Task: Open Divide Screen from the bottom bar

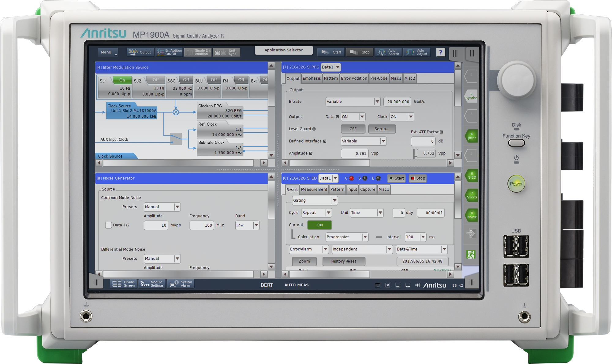Action: pyautogui.click(x=123, y=284)
